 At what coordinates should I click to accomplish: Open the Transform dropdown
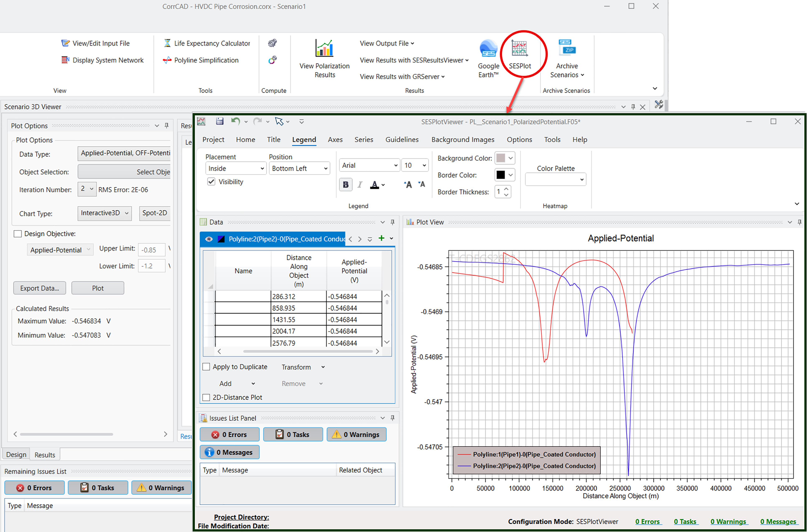(x=303, y=367)
